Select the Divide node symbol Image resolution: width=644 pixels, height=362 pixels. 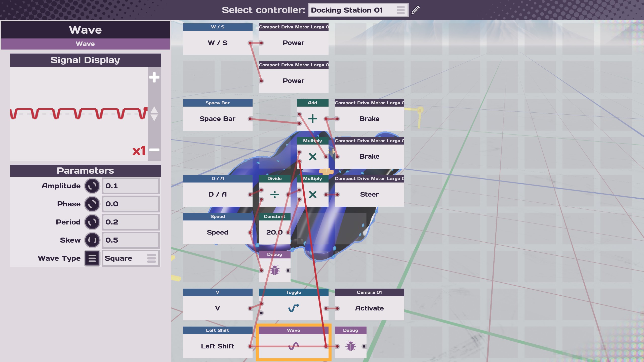coord(274,194)
